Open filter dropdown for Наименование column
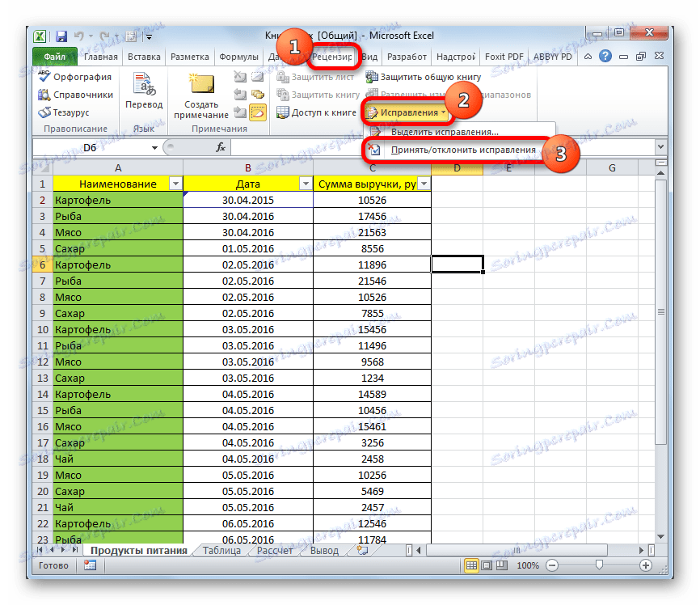Image resolution: width=700 pixels, height=605 pixels. (176, 184)
